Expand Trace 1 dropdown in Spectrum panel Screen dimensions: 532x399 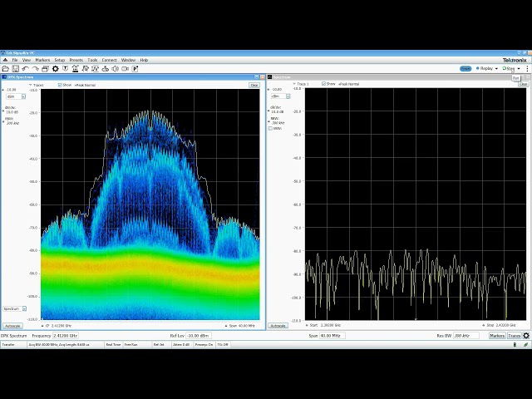(x=294, y=83)
